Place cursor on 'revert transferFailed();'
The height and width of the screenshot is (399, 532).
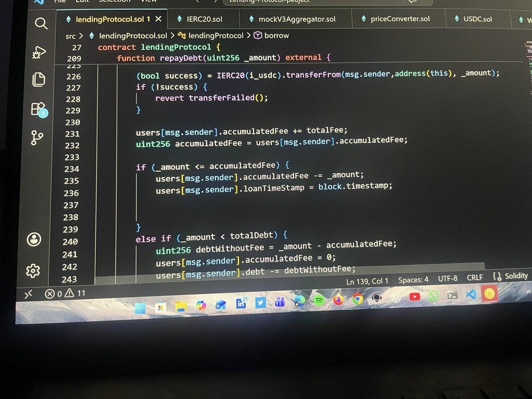click(211, 98)
